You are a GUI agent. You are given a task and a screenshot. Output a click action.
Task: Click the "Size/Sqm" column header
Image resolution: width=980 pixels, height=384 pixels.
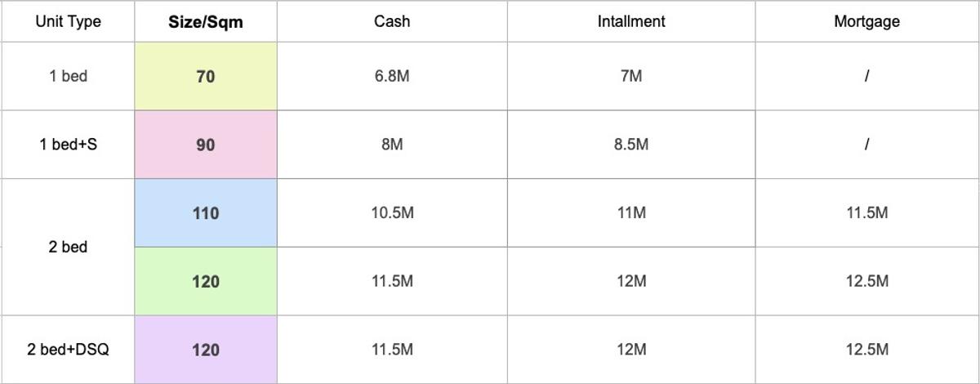(x=206, y=22)
